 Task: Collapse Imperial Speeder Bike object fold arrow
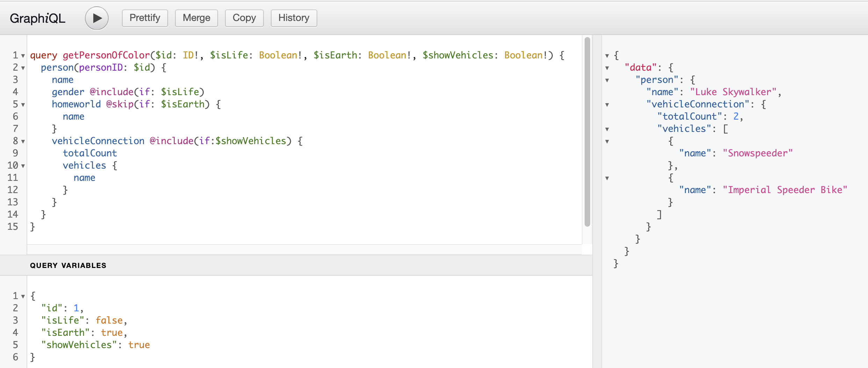click(x=607, y=178)
